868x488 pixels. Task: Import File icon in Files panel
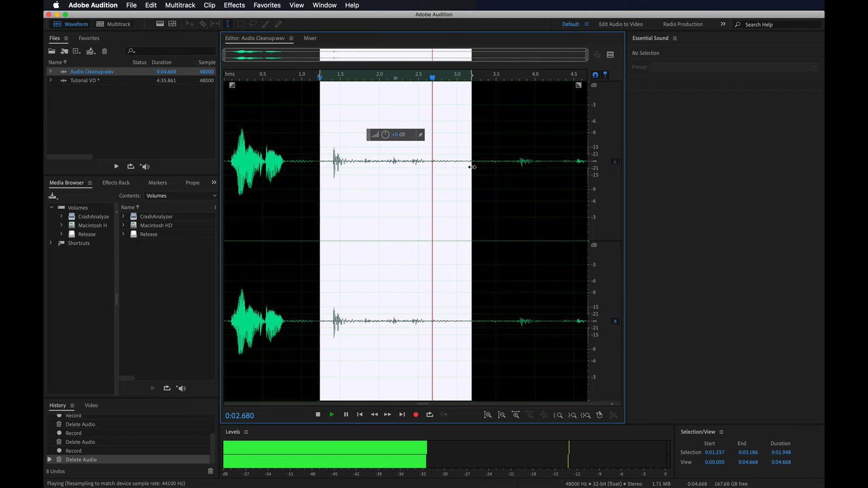point(64,51)
